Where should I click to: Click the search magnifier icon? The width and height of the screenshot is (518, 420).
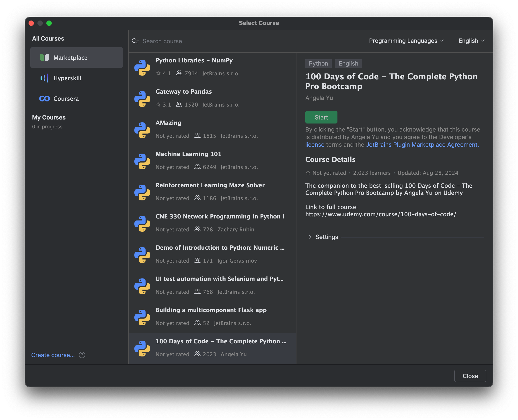(x=135, y=41)
